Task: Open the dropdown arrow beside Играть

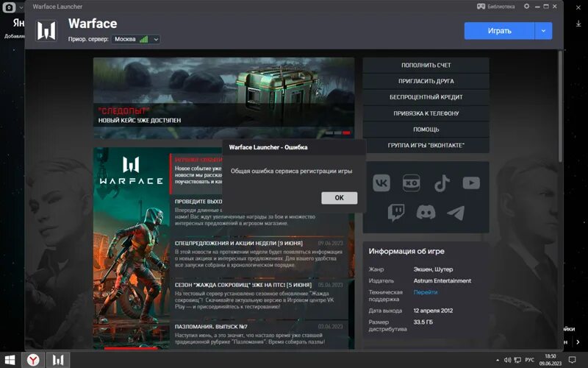Action: click(x=543, y=31)
